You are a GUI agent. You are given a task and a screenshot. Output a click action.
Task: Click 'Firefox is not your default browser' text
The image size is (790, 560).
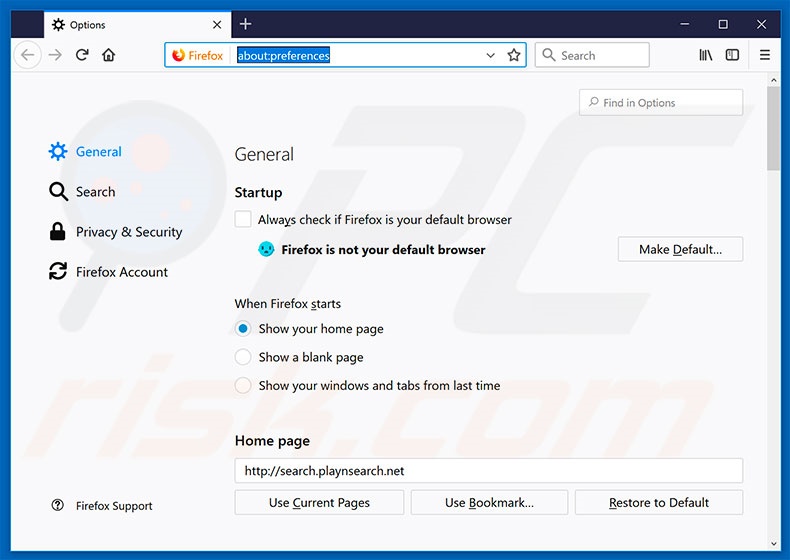tap(383, 250)
